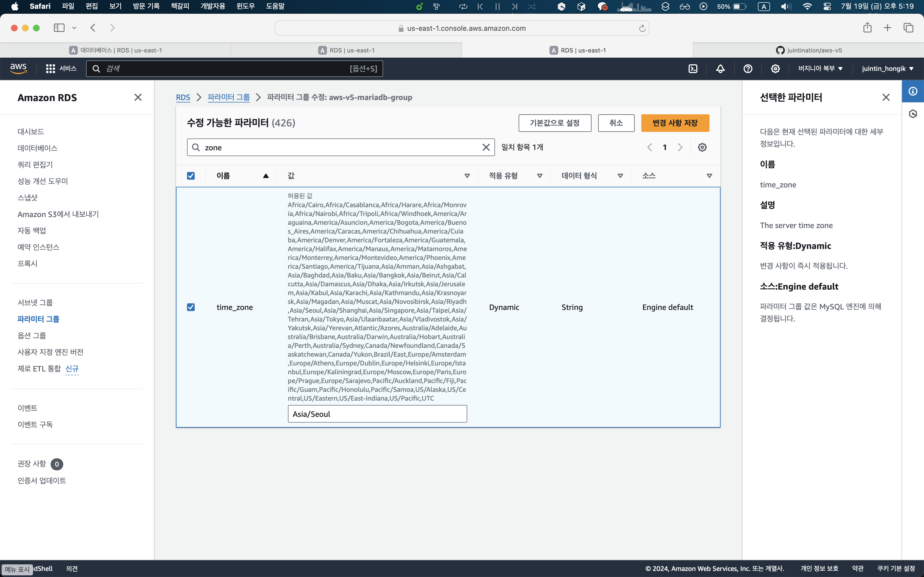924x577 pixels.
Task: Click the AWS support help icon
Action: tap(748, 69)
